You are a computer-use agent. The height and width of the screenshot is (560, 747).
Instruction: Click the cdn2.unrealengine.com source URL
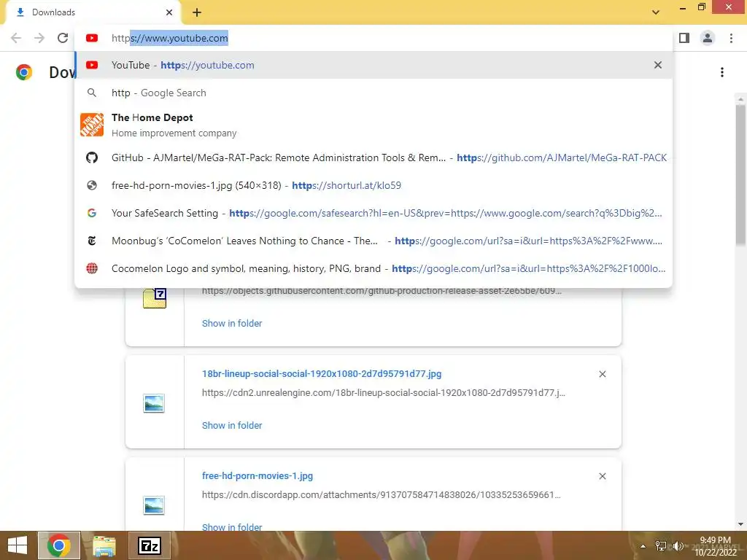(x=384, y=393)
